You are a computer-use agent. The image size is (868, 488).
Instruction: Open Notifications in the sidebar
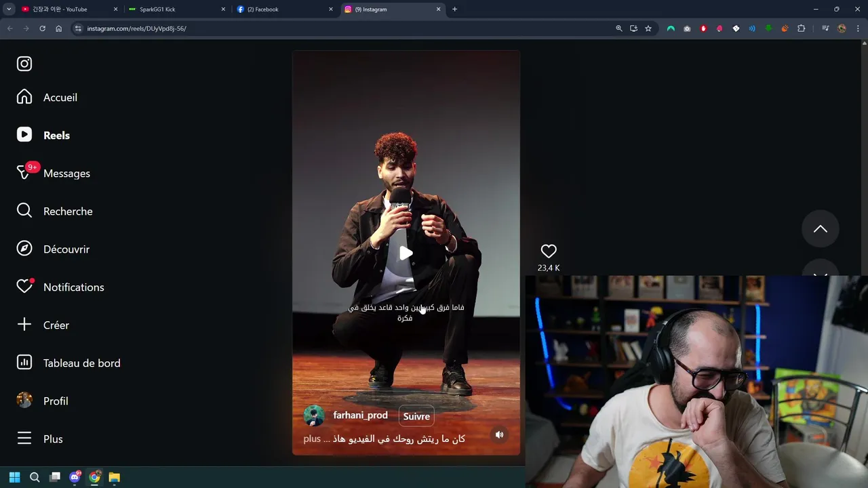(x=60, y=287)
